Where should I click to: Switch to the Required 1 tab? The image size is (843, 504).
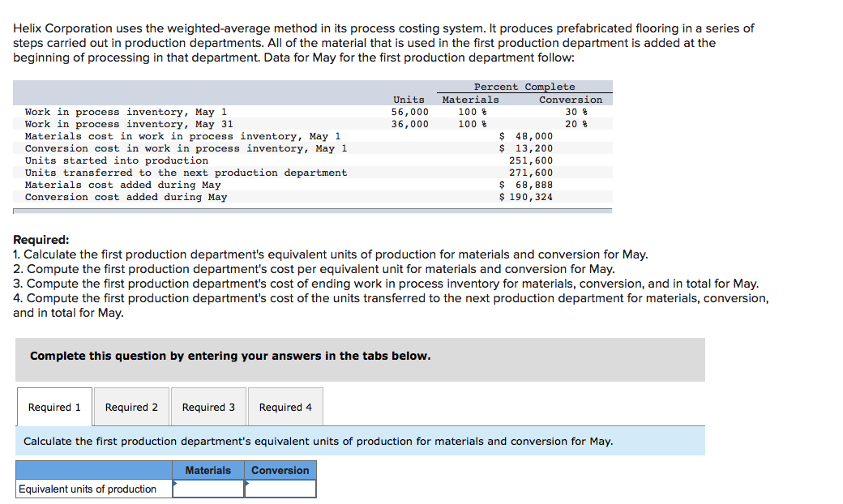coord(53,407)
